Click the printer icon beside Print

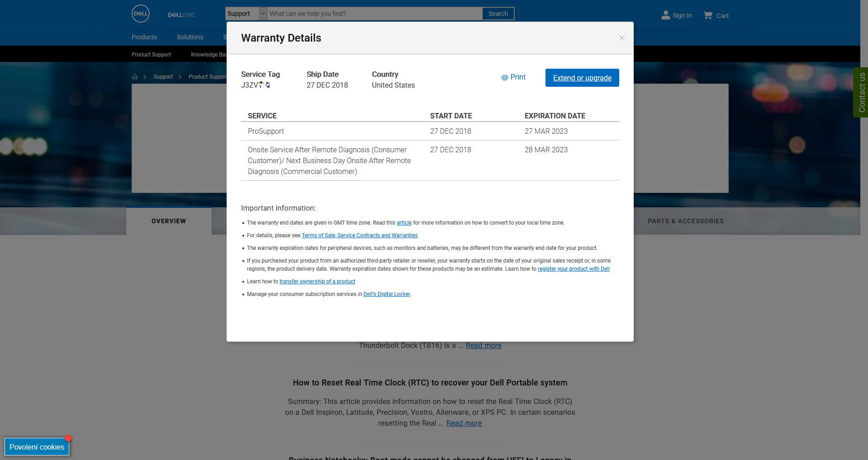504,78
